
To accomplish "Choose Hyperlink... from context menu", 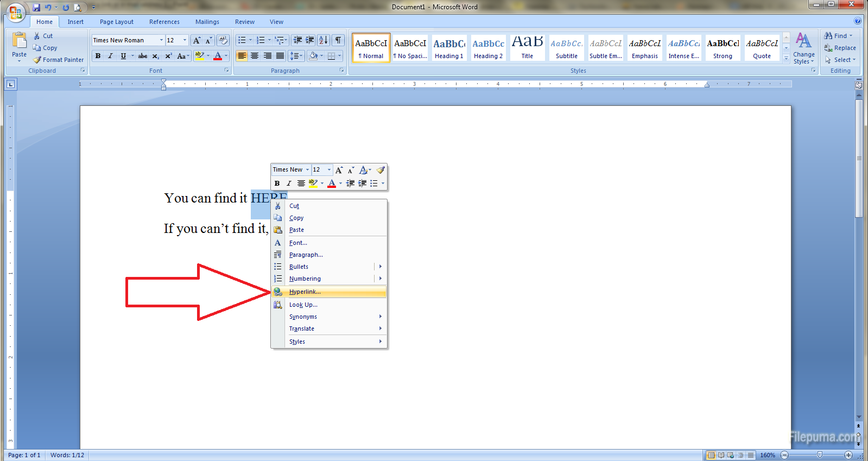I will tap(329, 292).
